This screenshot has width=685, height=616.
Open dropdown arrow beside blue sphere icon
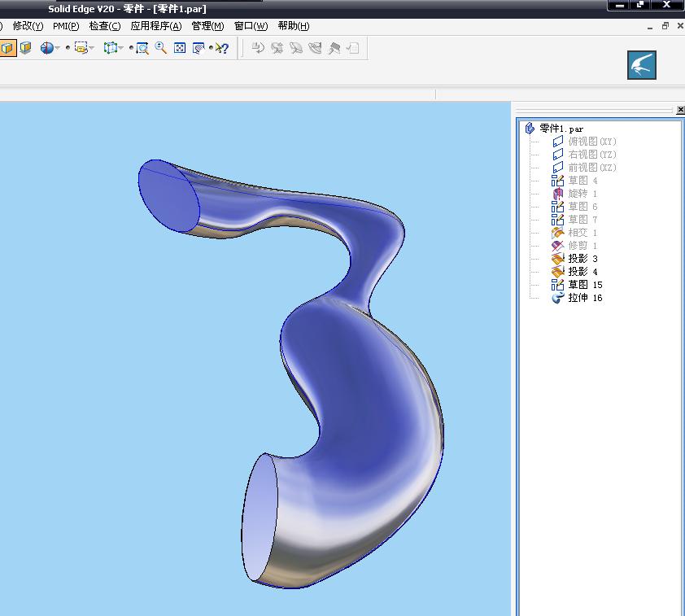[58, 48]
